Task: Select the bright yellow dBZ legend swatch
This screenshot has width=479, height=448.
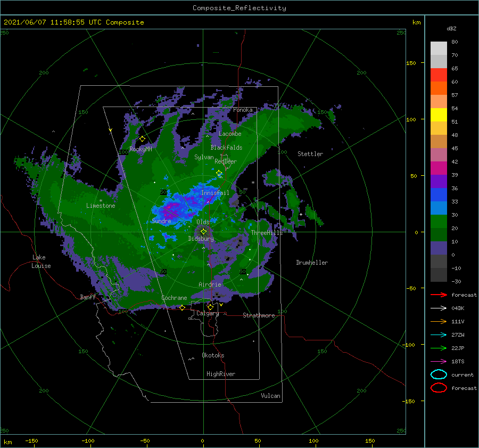Action: 439,115
